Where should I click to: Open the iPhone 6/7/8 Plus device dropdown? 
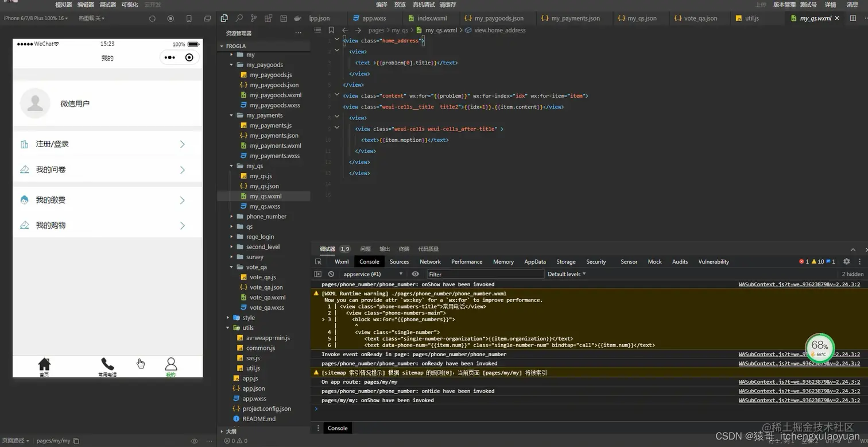[36, 18]
